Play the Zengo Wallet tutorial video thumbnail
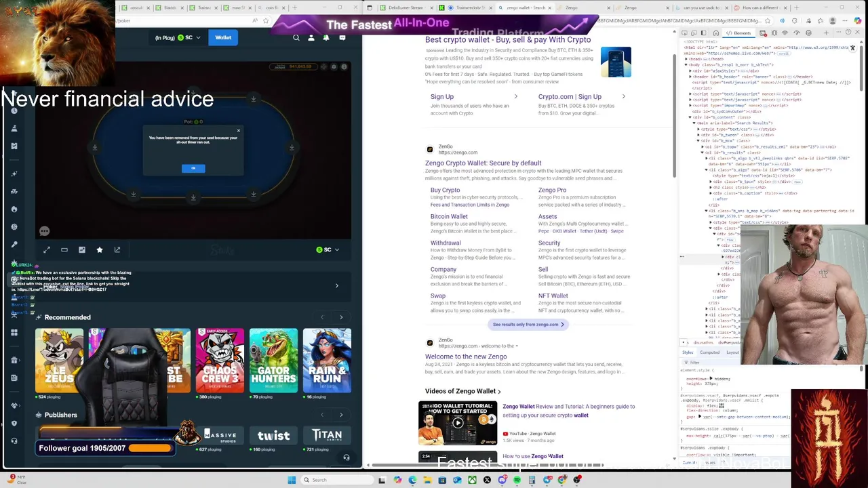The height and width of the screenshot is (488, 868). click(x=458, y=424)
